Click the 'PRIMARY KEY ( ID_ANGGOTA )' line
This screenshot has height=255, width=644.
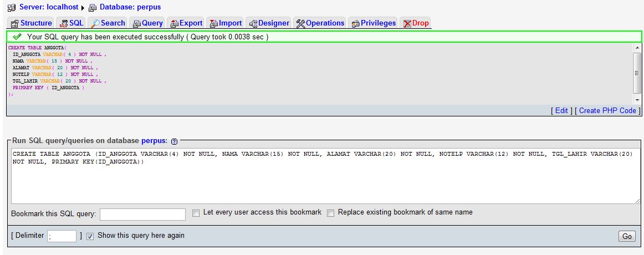[x=48, y=88]
